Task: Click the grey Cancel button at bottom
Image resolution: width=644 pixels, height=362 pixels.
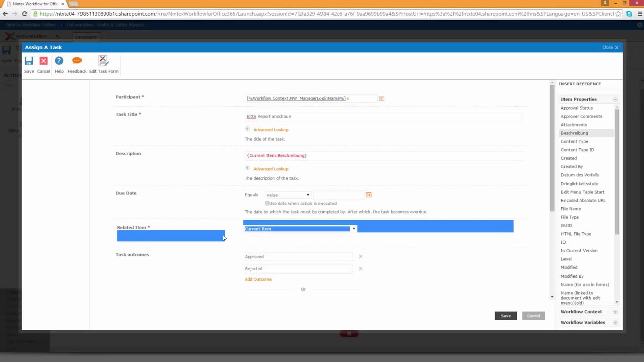Action: [x=533, y=316]
